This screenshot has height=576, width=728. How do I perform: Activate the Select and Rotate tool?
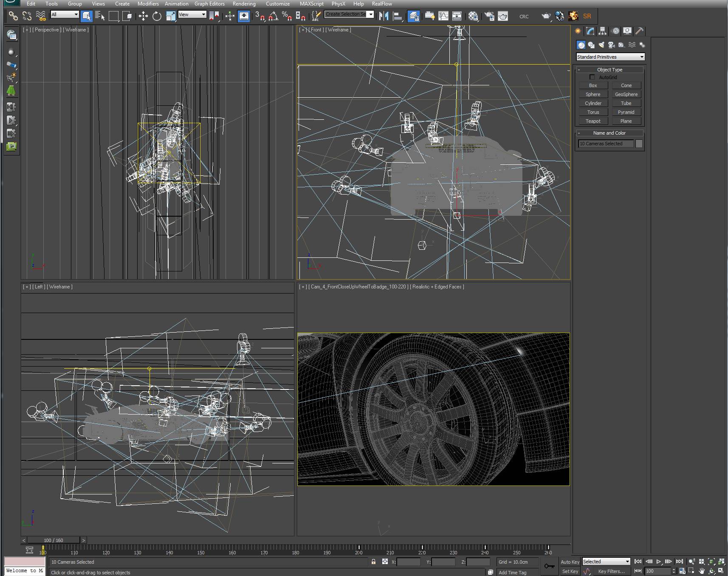point(157,16)
